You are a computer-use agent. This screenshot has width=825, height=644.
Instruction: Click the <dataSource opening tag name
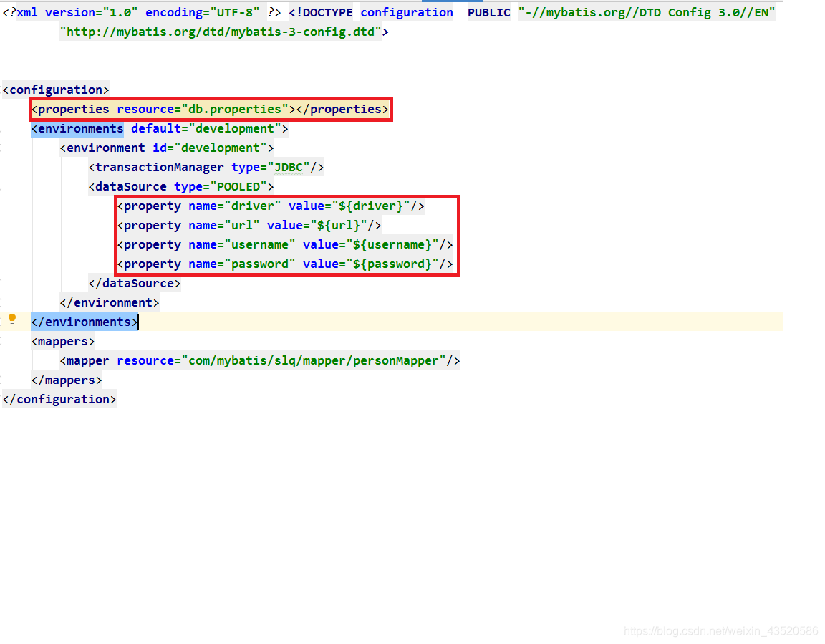[127, 187]
